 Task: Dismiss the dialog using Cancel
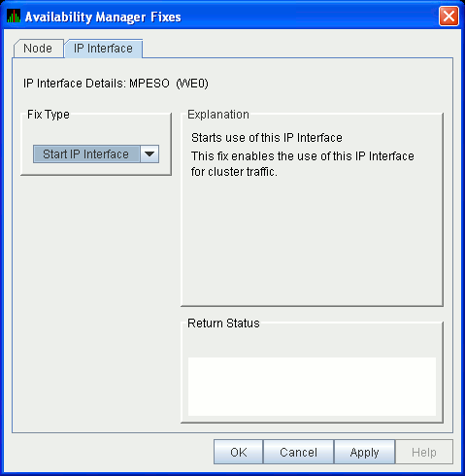pyautogui.click(x=298, y=452)
